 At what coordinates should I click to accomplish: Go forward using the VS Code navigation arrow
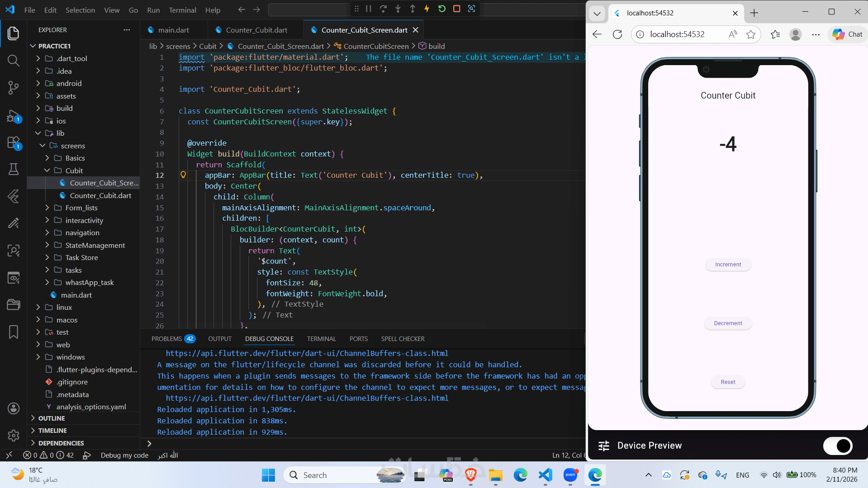point(256,9)
